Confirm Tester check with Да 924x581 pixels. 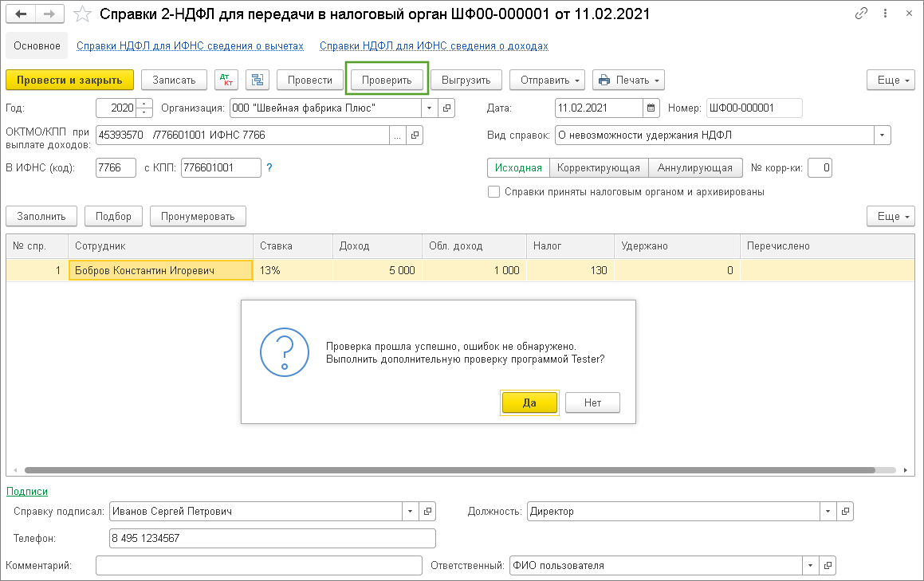click(x=529, y=402)
